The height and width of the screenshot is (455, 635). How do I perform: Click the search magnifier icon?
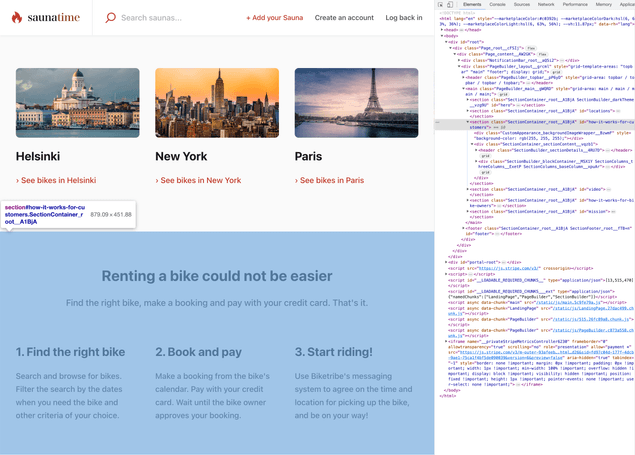click(110, 18)
